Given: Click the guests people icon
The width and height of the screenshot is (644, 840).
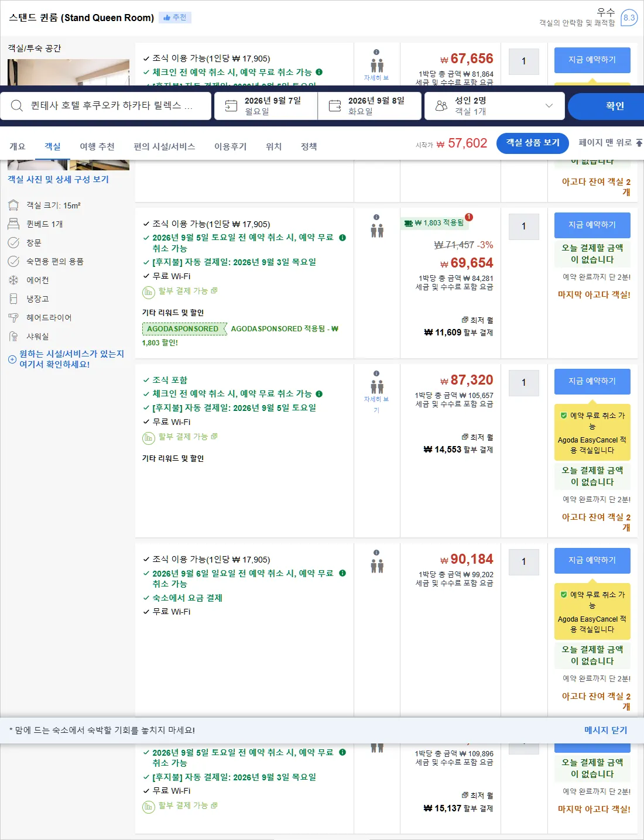Looking at the screenshot, I should pos(441,105).
